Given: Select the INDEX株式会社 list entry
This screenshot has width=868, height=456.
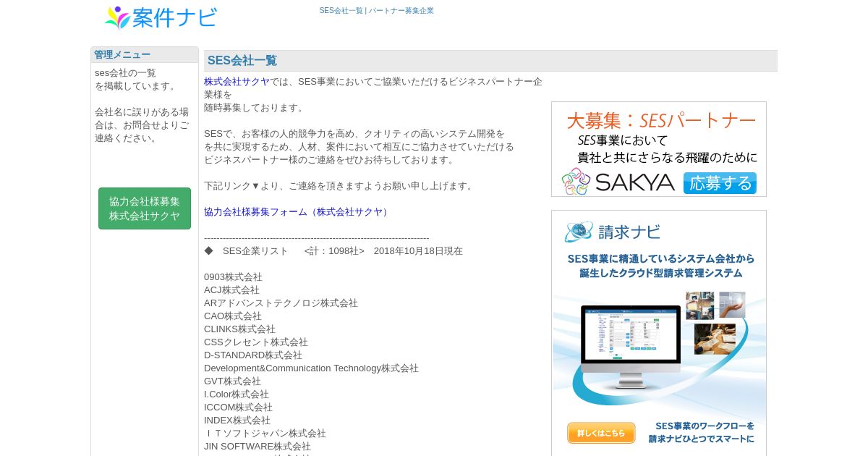Looking at the screenshot, I should pos(237,421).
